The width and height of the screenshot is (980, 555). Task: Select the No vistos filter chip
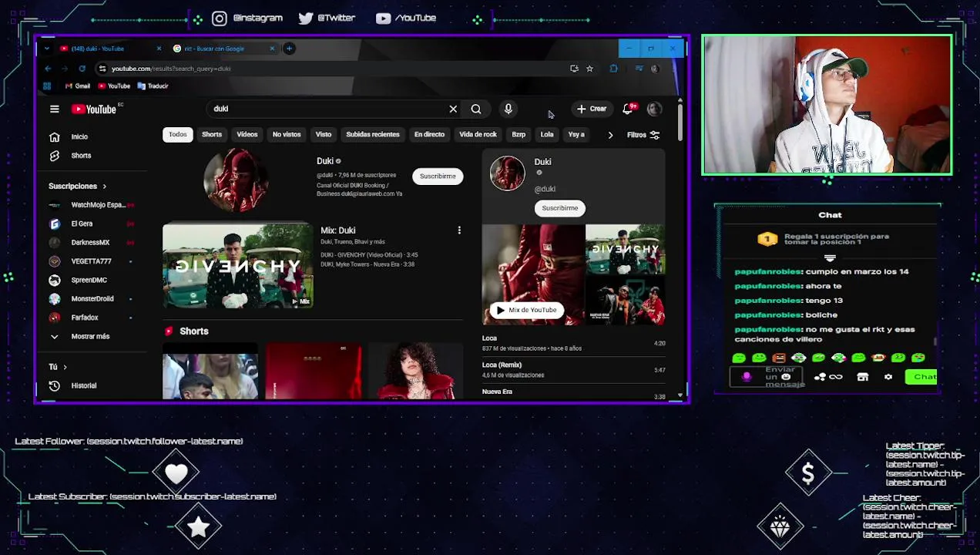287,135
